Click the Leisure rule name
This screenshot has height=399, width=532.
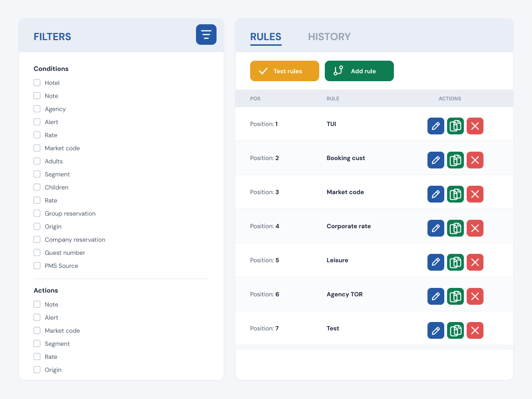(337, 260)
